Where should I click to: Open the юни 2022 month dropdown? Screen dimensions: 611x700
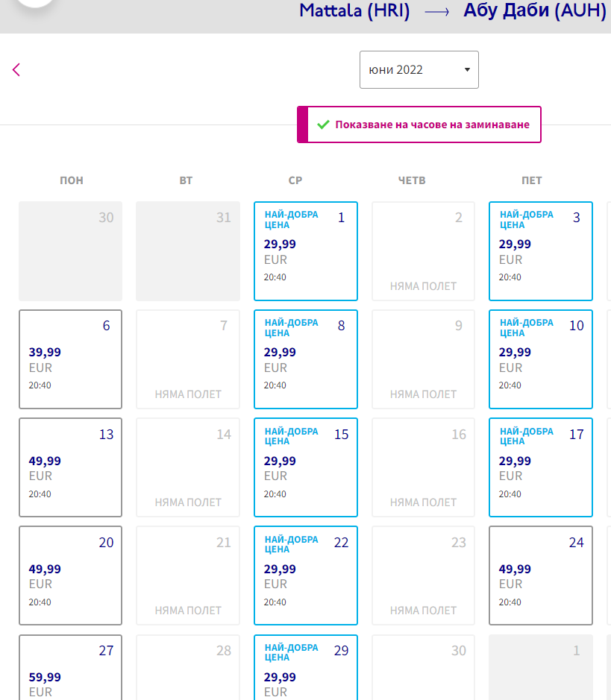tap(419, 70)
